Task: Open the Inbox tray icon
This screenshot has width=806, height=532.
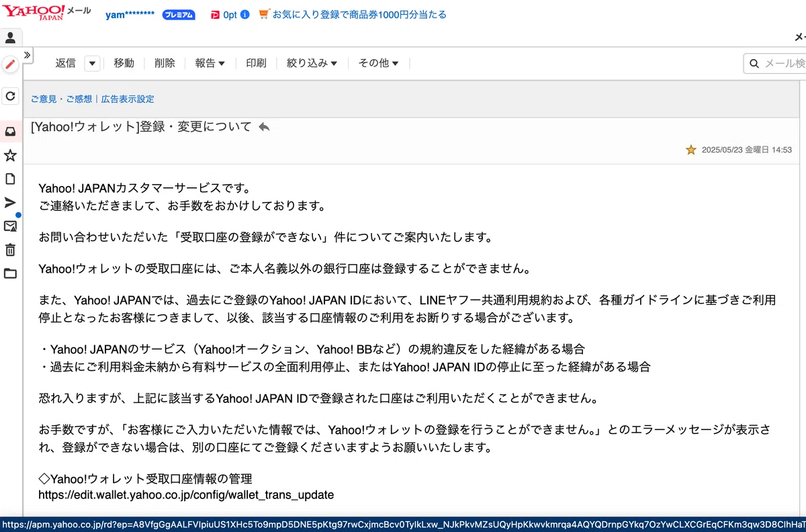Action: coord(10,132)
